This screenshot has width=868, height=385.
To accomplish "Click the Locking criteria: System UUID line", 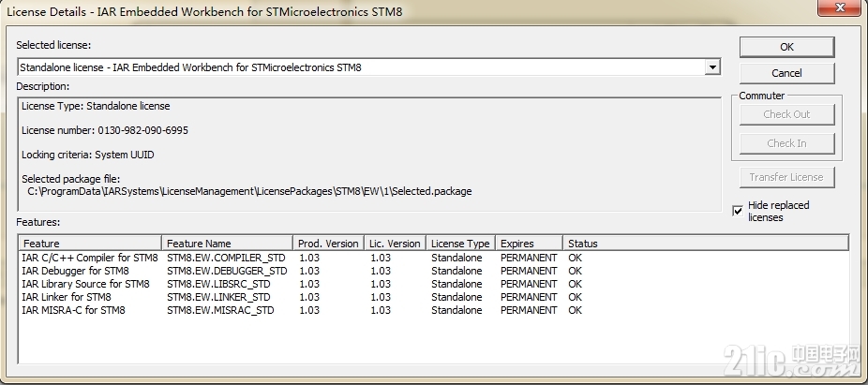I will [x=88, y=155].
